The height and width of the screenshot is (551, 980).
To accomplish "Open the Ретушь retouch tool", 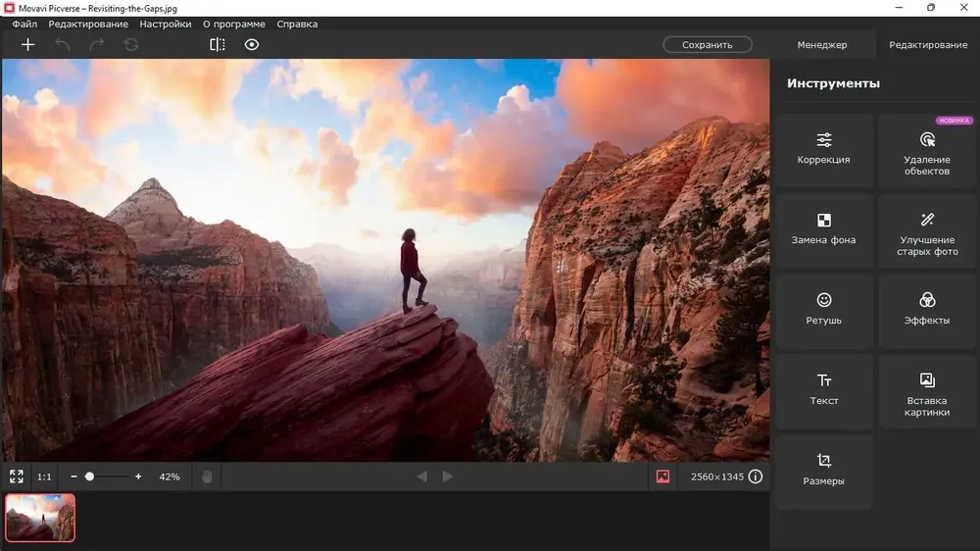I will [x=824, y=311].
